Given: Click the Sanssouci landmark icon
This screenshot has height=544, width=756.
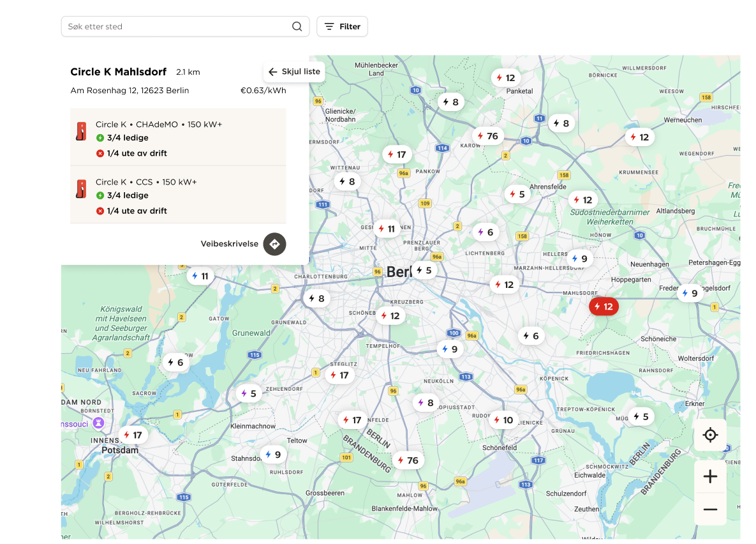Looking at the screenshot, I should (x=98, y=423).
